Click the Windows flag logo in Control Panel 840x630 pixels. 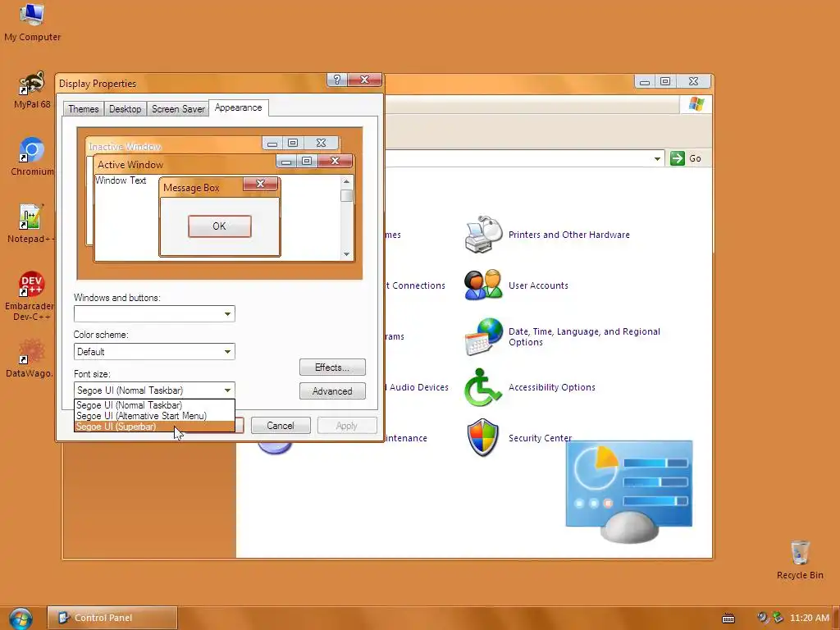click(696, 104)
